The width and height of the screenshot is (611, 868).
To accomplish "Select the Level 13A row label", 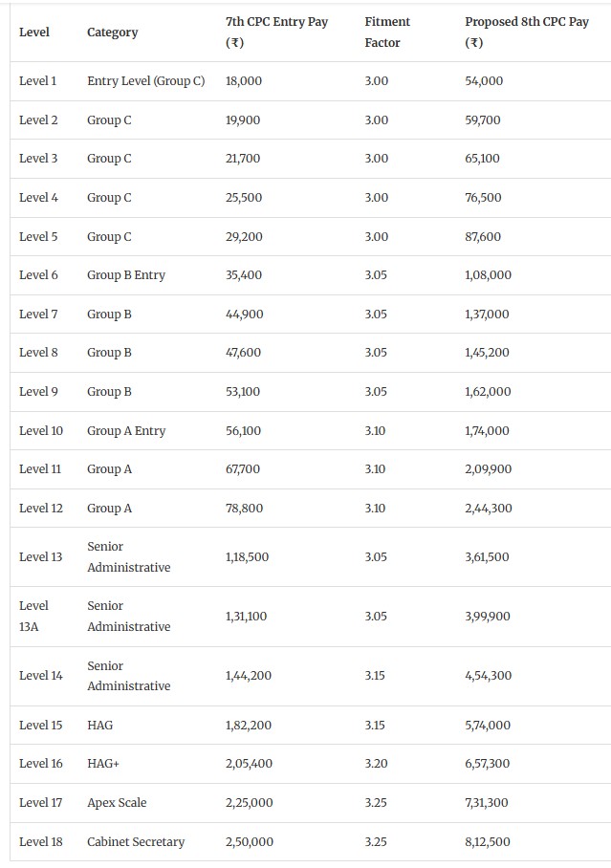I will pyautogui.click(x=33, y=616).
